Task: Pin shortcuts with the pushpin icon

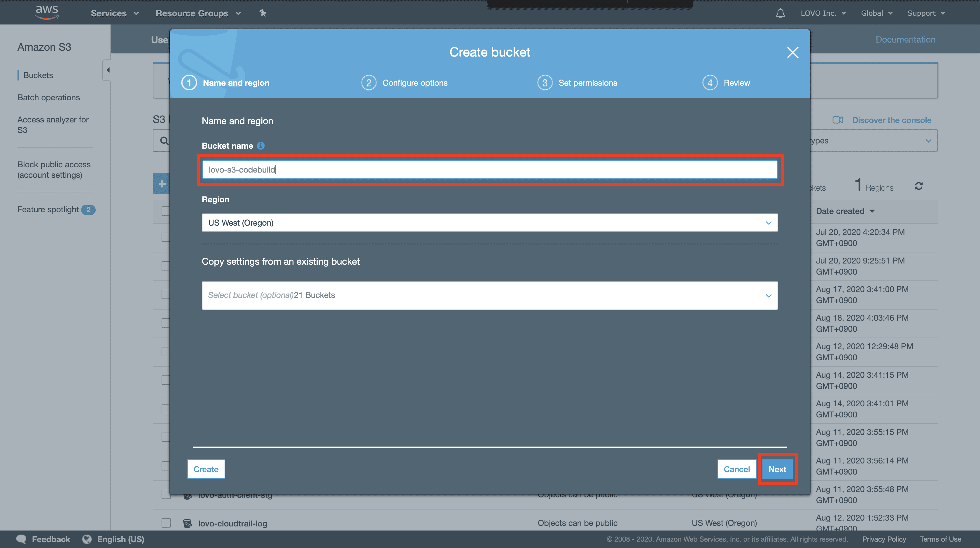Action: 262,13
